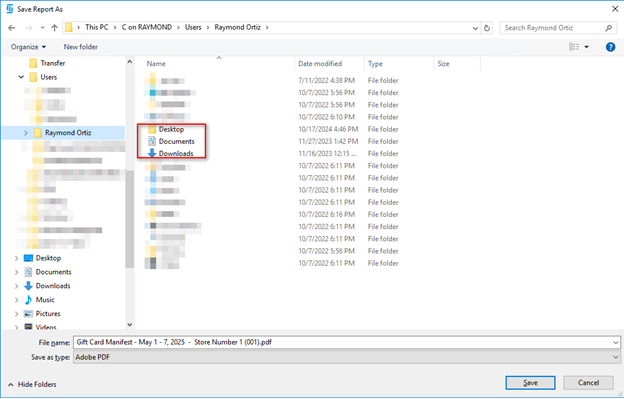Open the view options dropdown arrow
Image resolution: width=624 pixels, height=399 pixels.
tap(586, 47)
